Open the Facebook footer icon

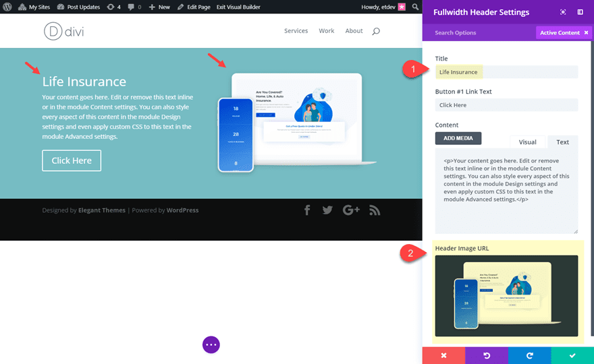(x=307, y=210)
